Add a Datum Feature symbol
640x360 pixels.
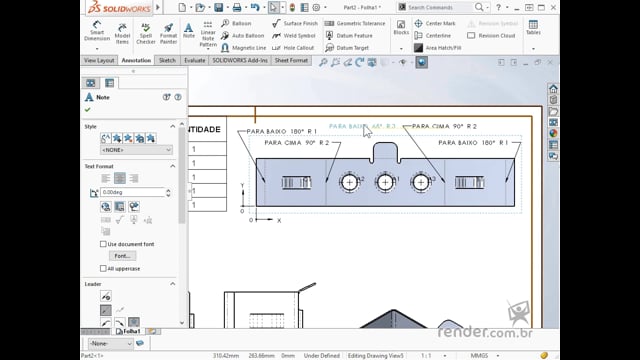point(349,36)
